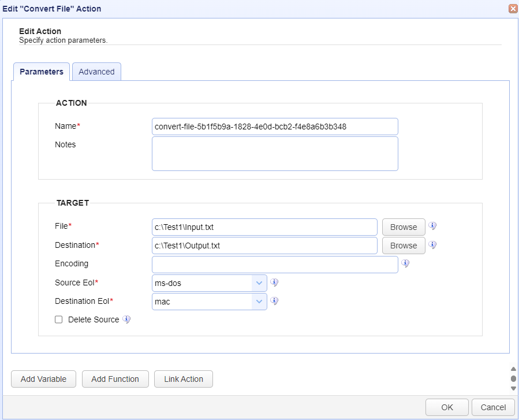
Task: Close the Edit Convert File dialog
Action: (x=512, y=9)
